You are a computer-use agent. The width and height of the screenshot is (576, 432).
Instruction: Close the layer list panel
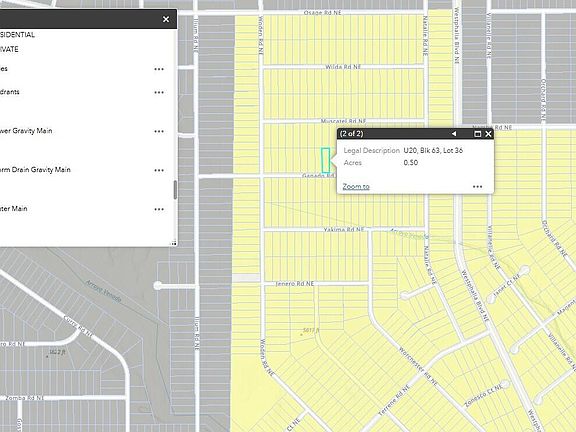pyautogui.click(x=166, y=19)
